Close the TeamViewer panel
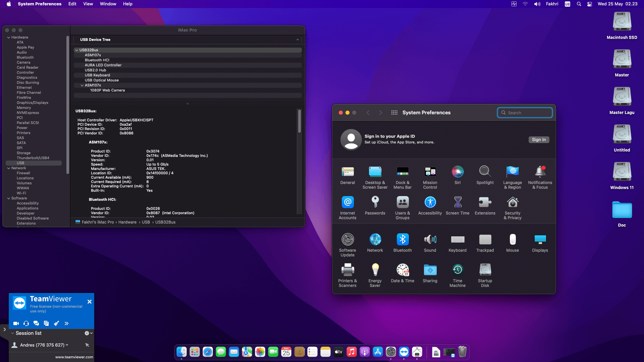The height and width of the screenshot is (362, 644). tap(90, 302)
